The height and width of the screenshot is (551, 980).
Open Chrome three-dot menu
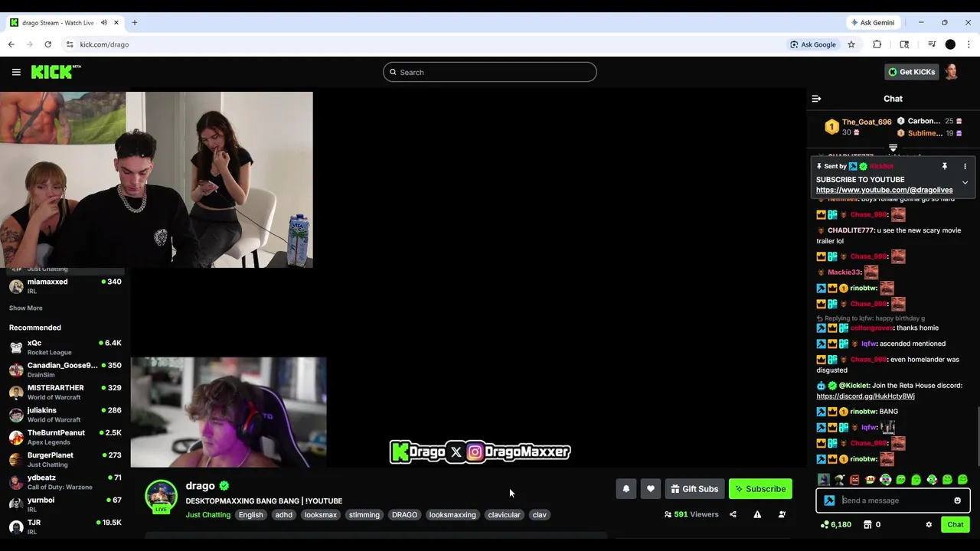pos(969,44)
